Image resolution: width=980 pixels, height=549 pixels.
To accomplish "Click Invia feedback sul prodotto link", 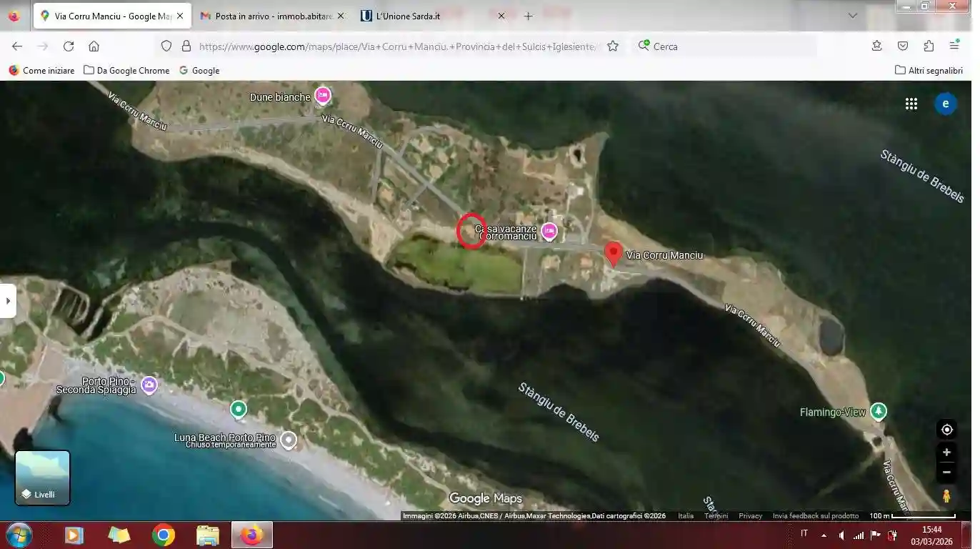I will 815,516.
